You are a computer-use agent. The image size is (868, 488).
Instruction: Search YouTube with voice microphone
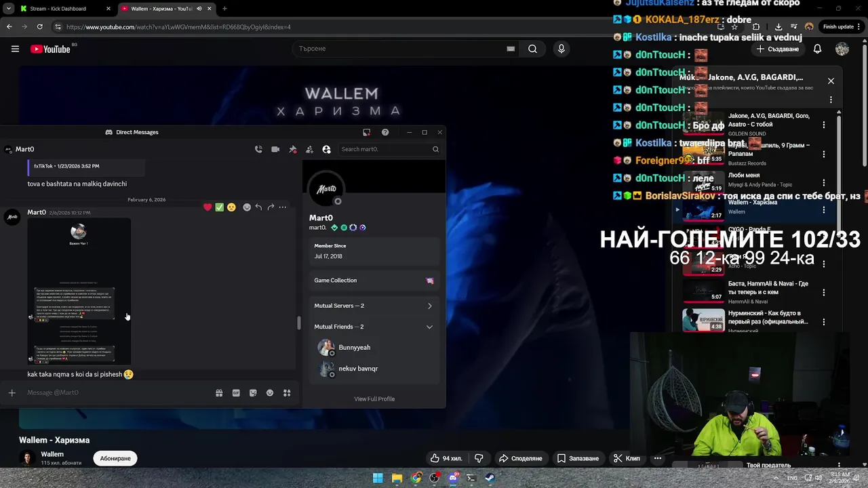click(561, 49)
